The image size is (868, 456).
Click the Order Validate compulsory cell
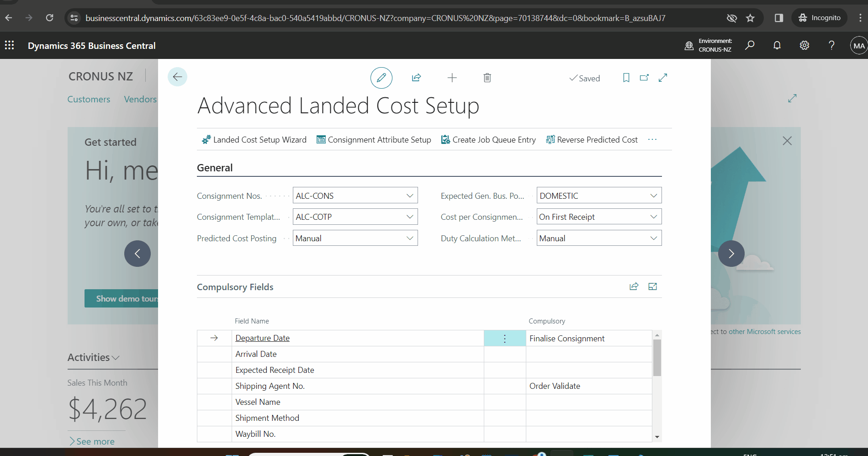[x=588, y=386]
